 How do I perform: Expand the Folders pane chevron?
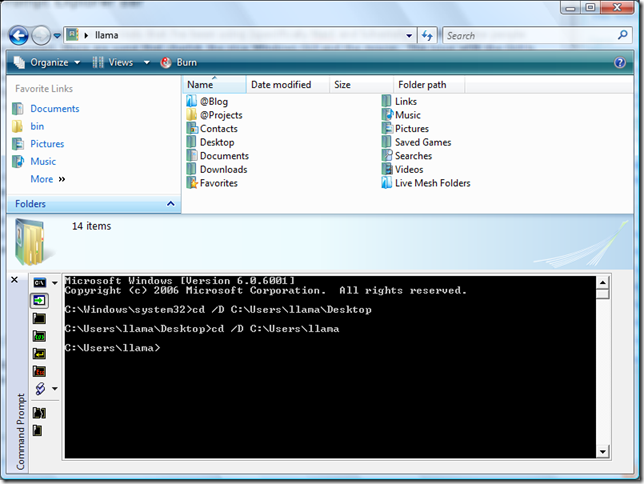171,204
